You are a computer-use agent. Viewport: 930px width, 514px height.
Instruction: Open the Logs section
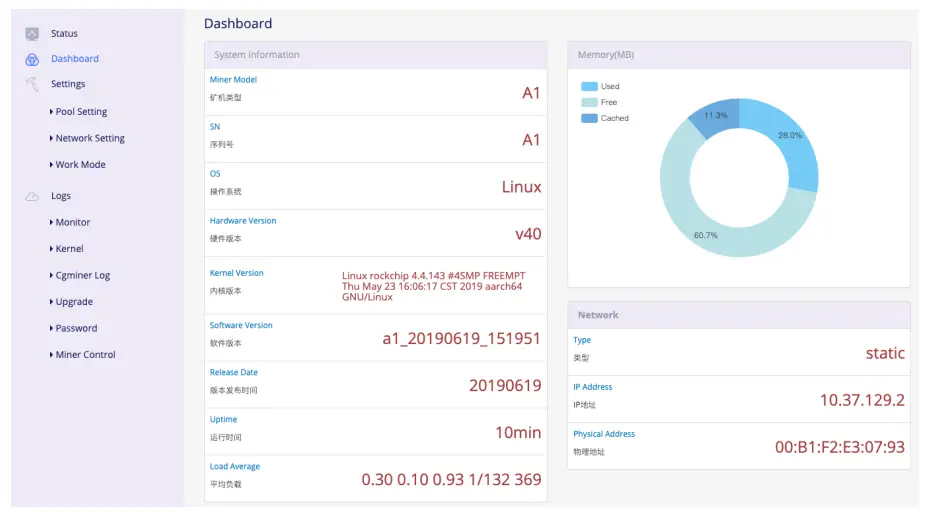[x=60, y=196]
